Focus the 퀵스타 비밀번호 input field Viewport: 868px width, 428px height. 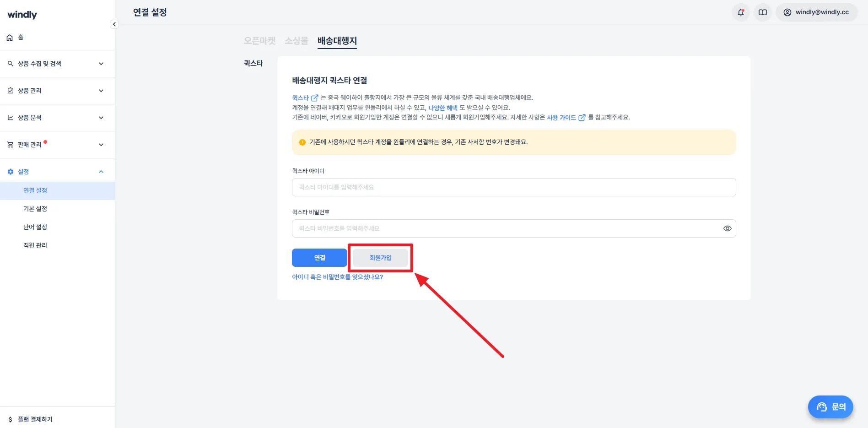pos(514,228)
